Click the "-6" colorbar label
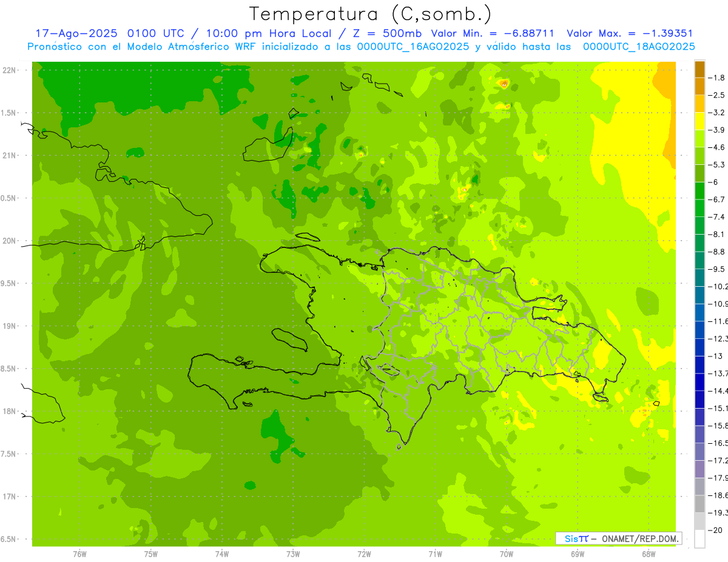This screenshot has width=728, height=562. pos(714,182)
